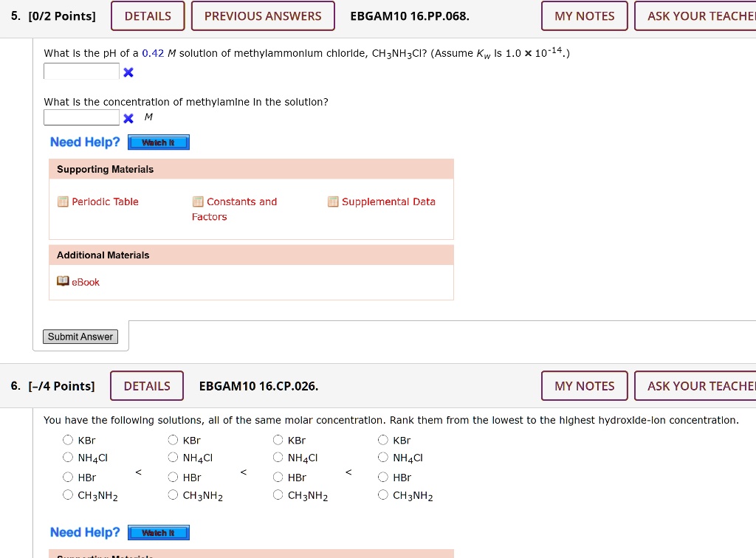Screen dimensions: 756x558
Task: Click the methylamine concentration input field
Action: click(x=81, y=117)
